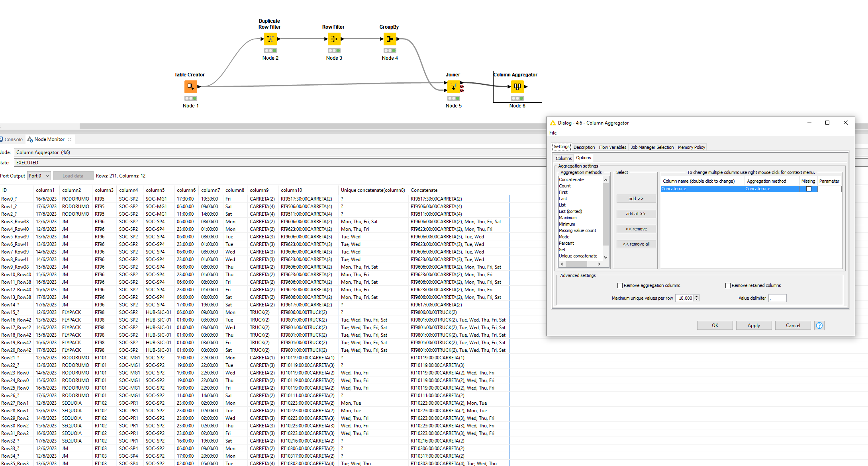This screenshot has width=868, height=466.
Task: Increase Maximum unique values per row stepper
Action: 697,296
